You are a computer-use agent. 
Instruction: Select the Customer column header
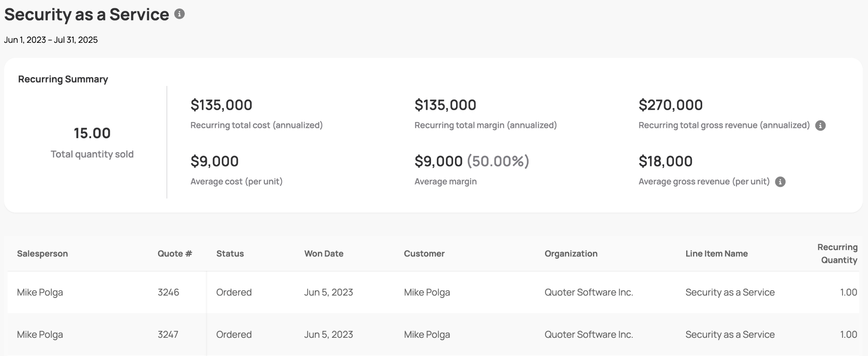pos(424,253)
